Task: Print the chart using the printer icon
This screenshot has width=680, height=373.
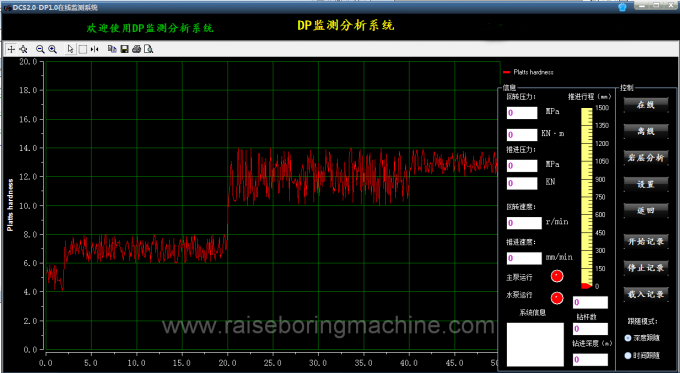Action: (136, 49)
